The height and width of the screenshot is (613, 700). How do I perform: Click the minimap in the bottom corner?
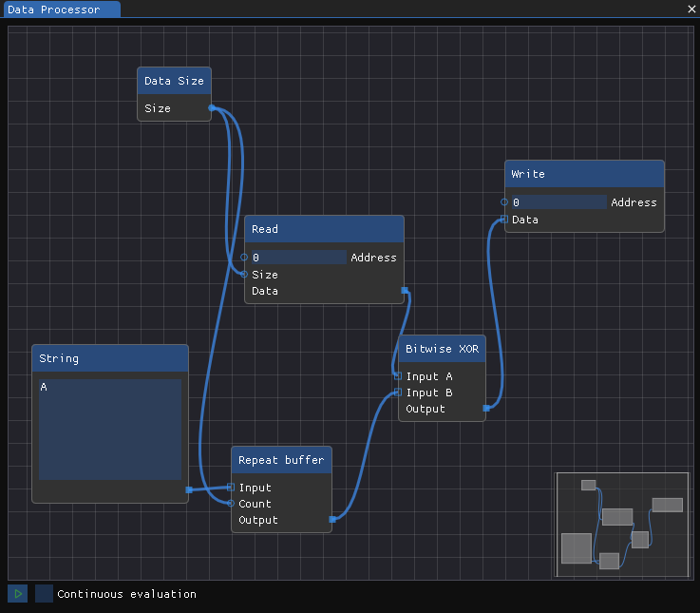622,525
